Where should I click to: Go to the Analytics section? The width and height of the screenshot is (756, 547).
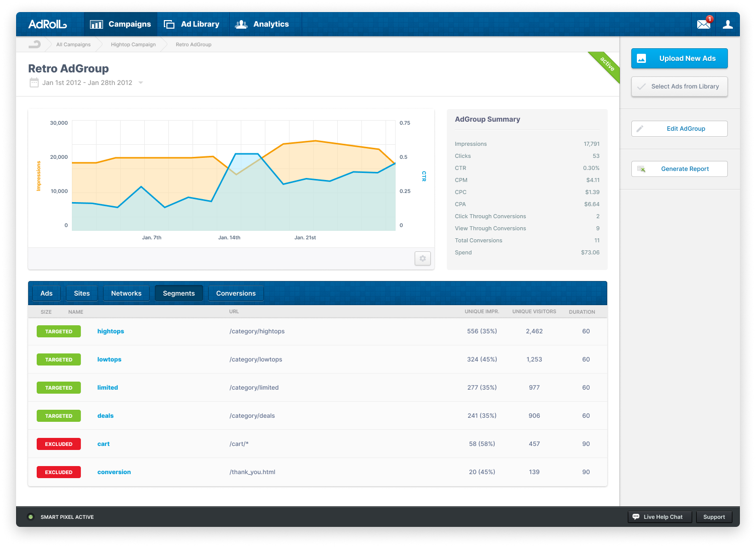click(263, 24)
